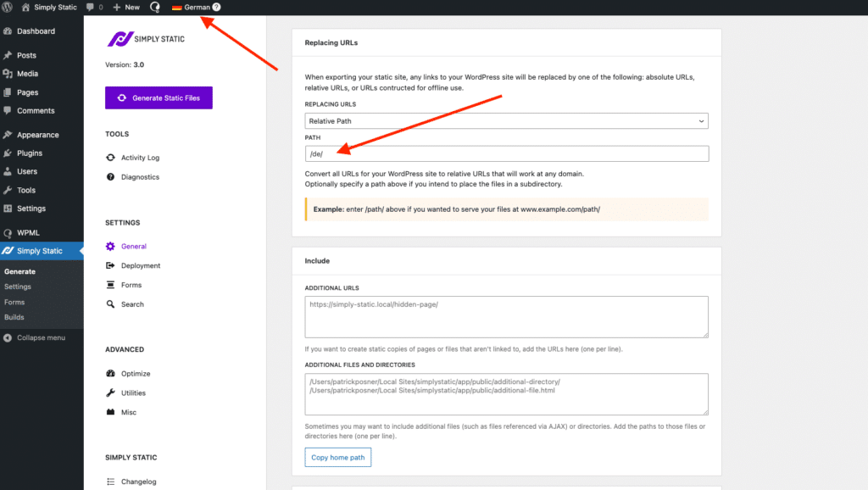This screenshot has height=490, width=868.
Task: Click the Users person icon
Action: 7,171
